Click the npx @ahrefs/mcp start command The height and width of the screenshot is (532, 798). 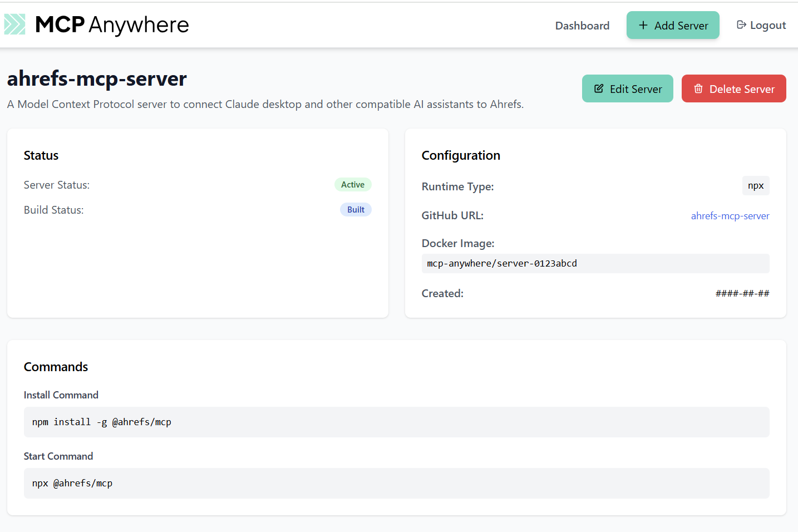click(397, 483)
